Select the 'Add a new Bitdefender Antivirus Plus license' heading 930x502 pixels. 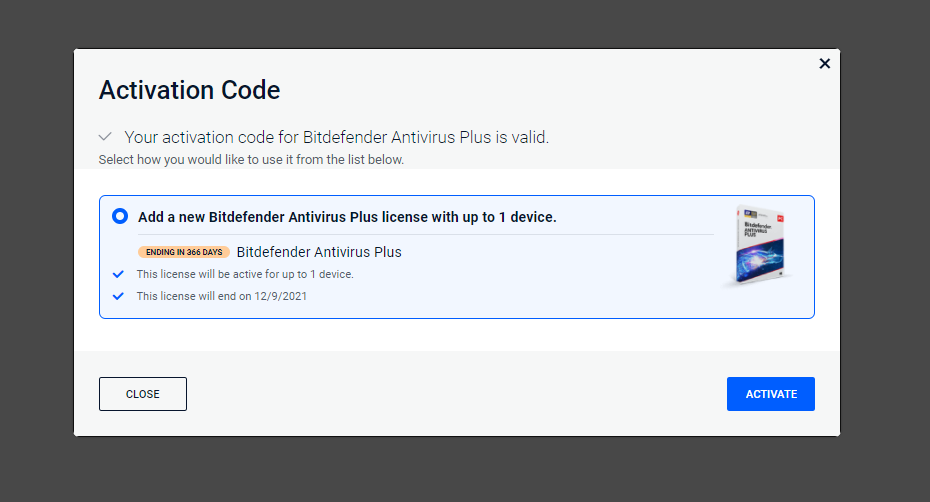pos(347,217)
